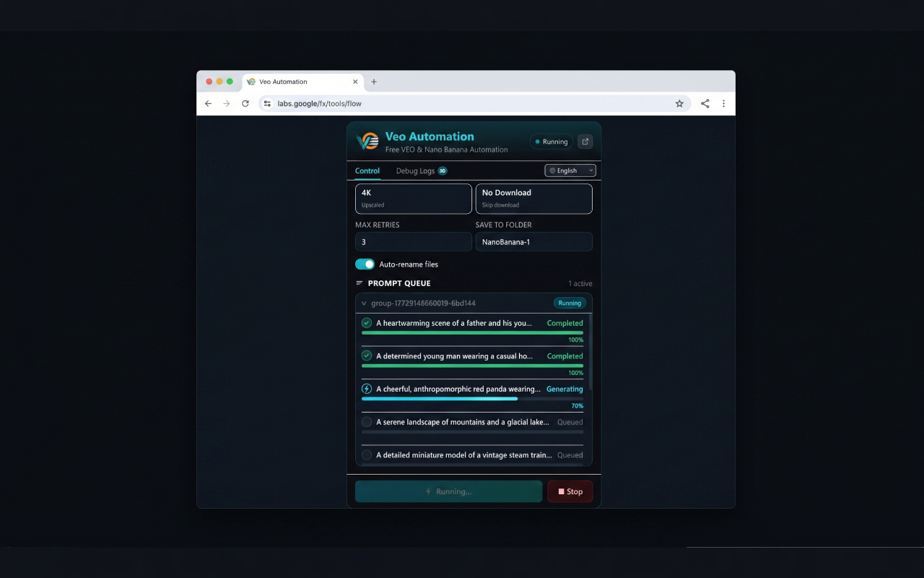
Task: Open the Chrome three-dot menu
Action: tap(723, 103)
